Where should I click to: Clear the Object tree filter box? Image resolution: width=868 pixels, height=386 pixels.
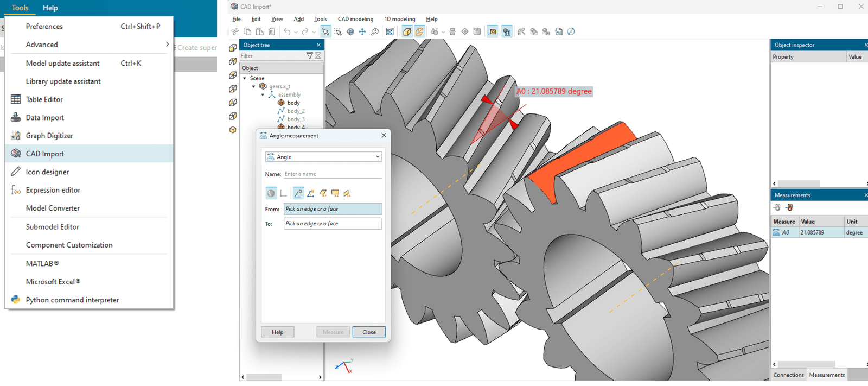click(x=318, y=55)
